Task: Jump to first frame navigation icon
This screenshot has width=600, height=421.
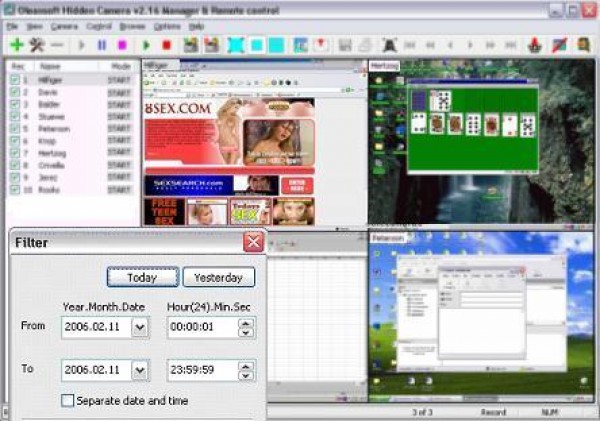Action: click(410, 45)
